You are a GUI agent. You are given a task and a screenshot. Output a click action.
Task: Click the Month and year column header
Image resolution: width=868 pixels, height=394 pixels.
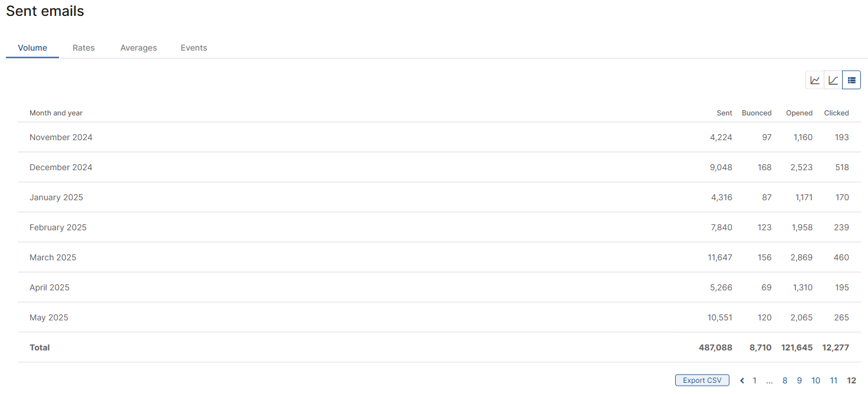coord(56,113)
